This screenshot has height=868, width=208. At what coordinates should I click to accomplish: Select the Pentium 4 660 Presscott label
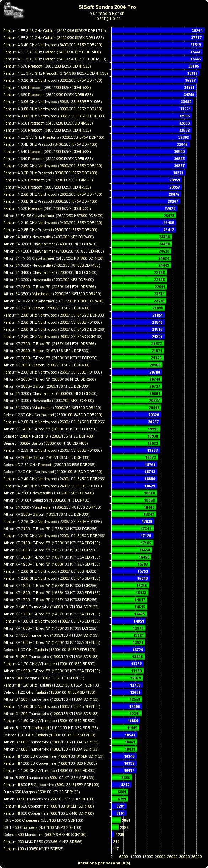pyautogui.click(x=48, y=95)
